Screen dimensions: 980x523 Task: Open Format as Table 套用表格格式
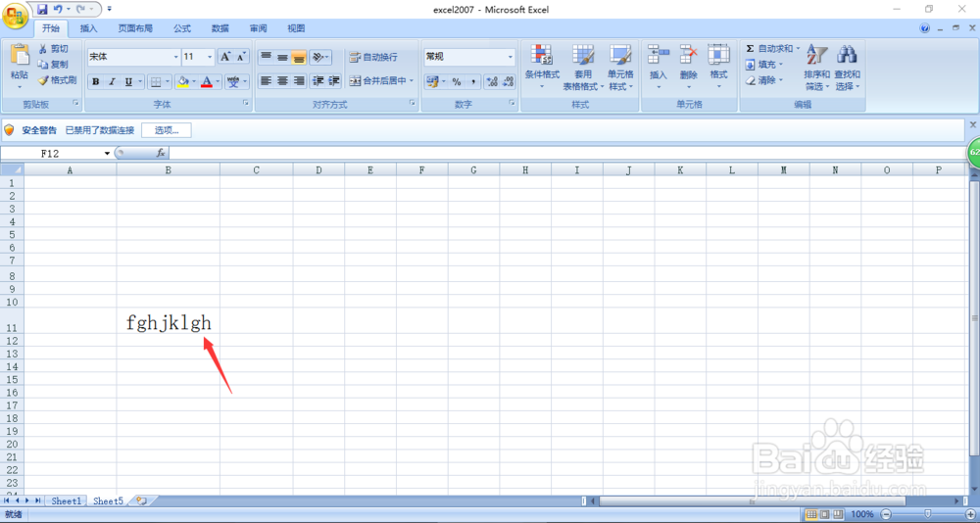pos(583,67)
